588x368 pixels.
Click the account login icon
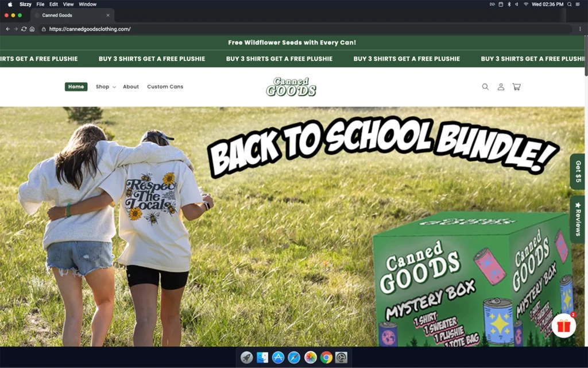pos(501,87)
